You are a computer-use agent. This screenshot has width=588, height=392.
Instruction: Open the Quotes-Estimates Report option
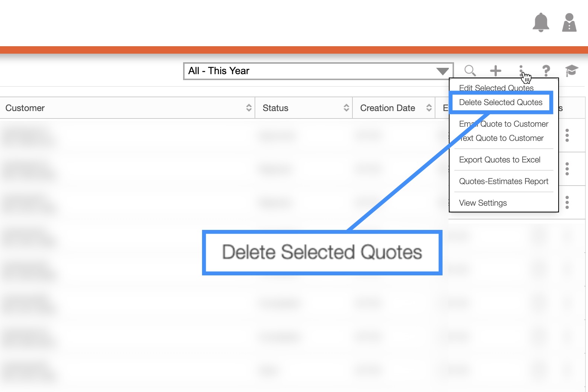click(504, 181)
